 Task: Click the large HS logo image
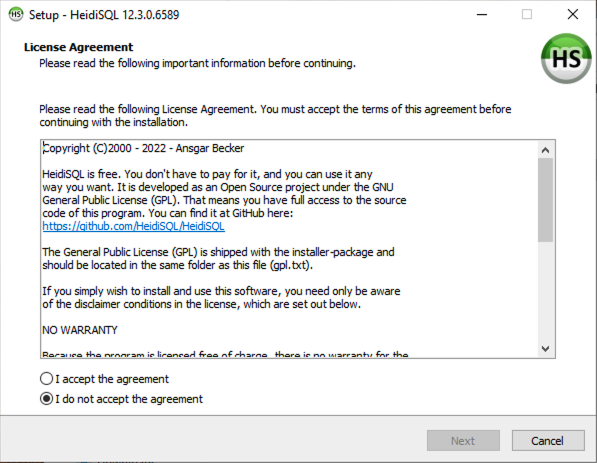click(x=566, y=58)
